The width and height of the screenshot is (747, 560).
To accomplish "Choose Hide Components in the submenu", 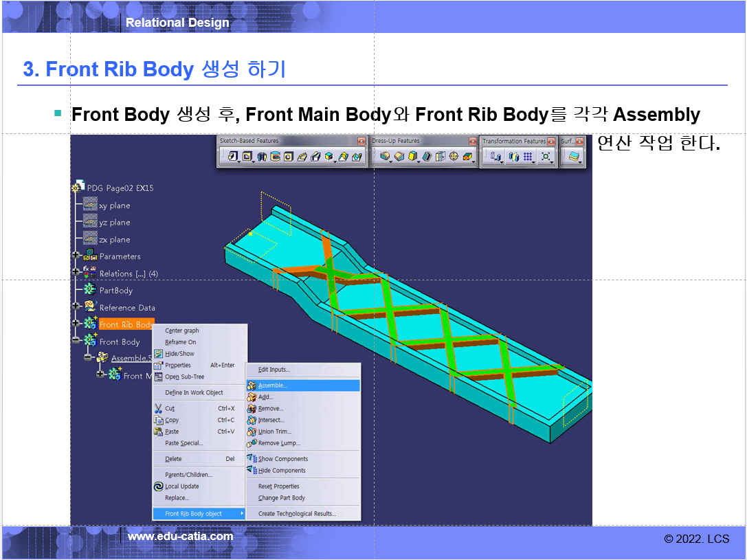I will [282, 471].
